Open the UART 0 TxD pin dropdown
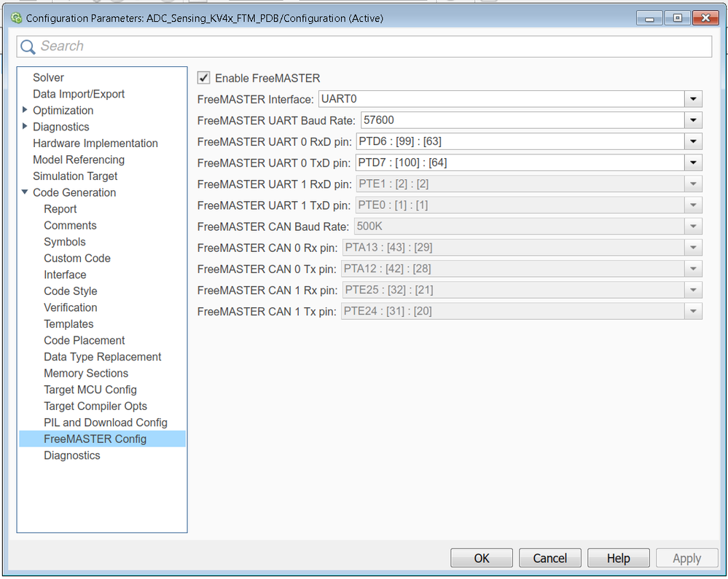 [x=693, y=162]
